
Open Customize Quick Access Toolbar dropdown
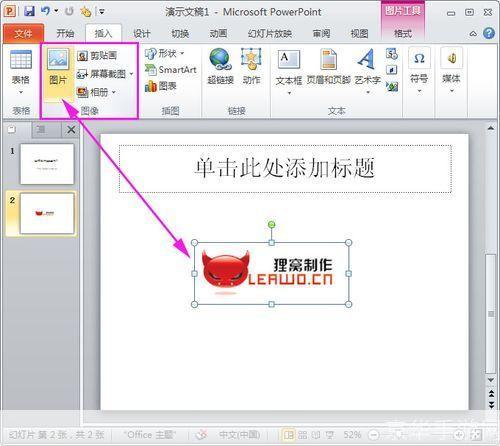tap(102, 12)
